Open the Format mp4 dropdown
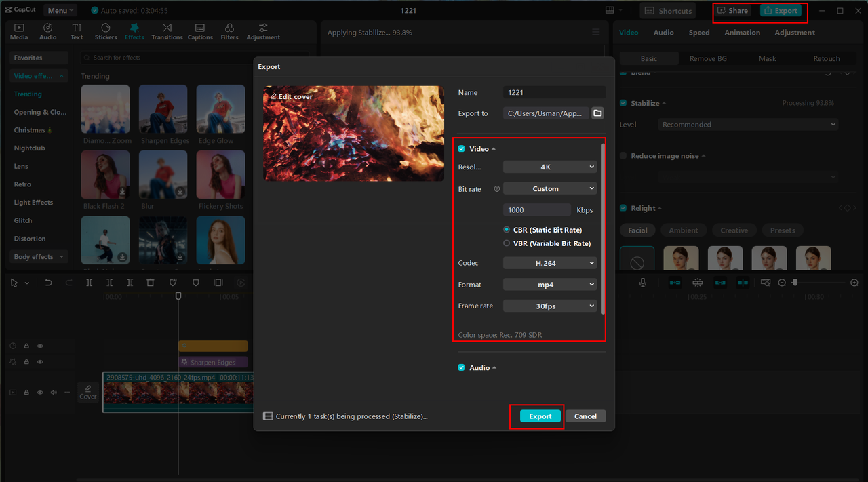This screenshot has height=482, width=868. pyautogui.click(x=550, y=285)
